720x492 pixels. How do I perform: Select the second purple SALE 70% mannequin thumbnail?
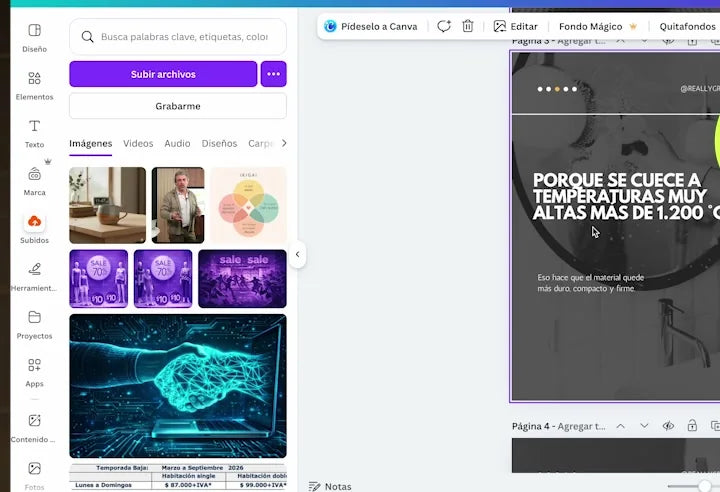click(x=163, y=279)
